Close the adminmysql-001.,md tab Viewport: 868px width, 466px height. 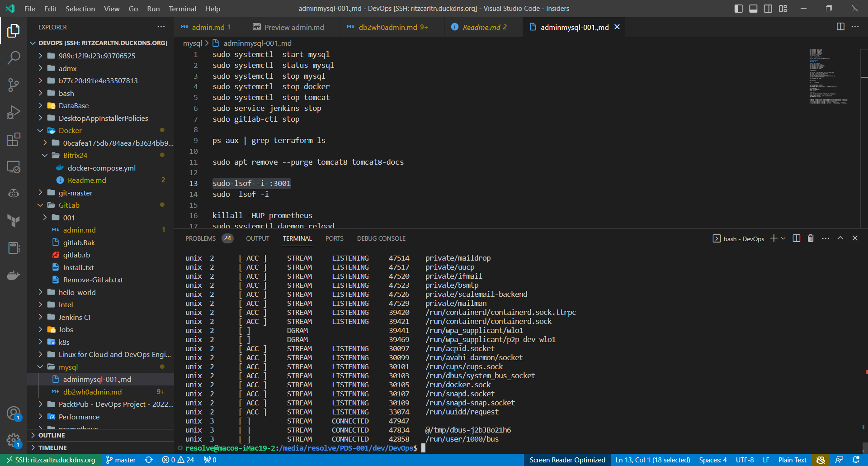point(617,27)
